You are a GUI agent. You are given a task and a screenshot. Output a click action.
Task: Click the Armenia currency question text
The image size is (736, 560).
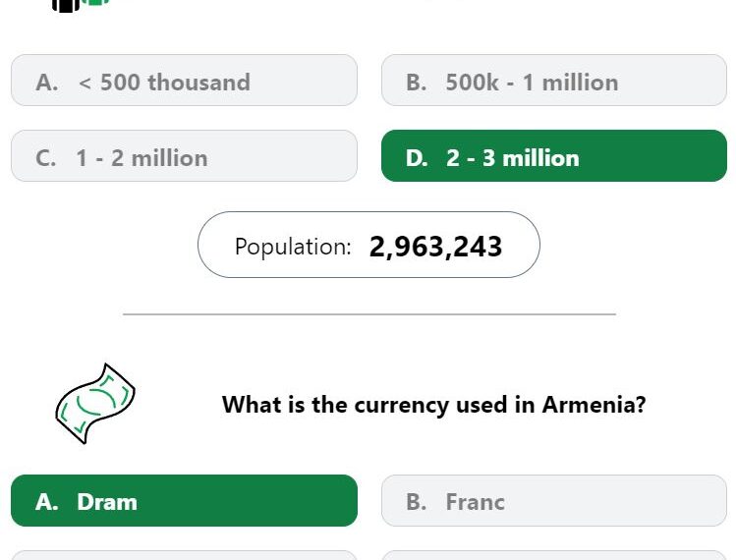(x=433, y=405)
